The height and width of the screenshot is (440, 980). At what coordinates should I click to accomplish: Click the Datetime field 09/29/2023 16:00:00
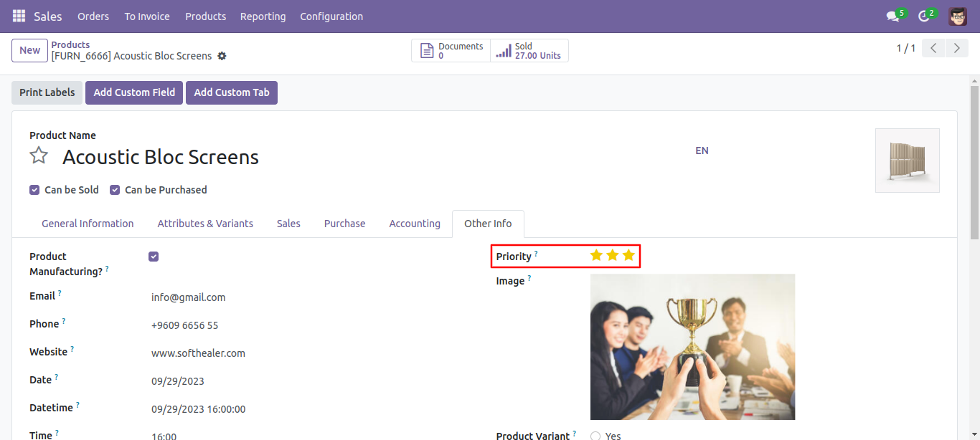pos(198,409)
